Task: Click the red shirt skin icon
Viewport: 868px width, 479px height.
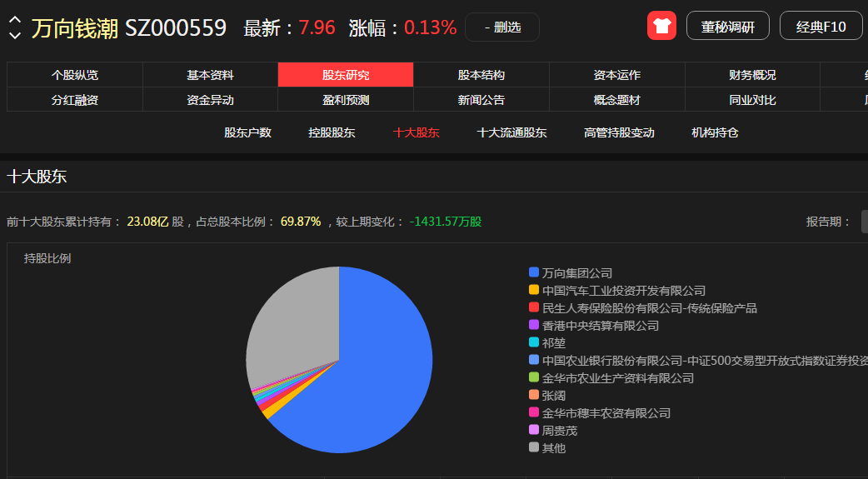Action: pos(661,26)
